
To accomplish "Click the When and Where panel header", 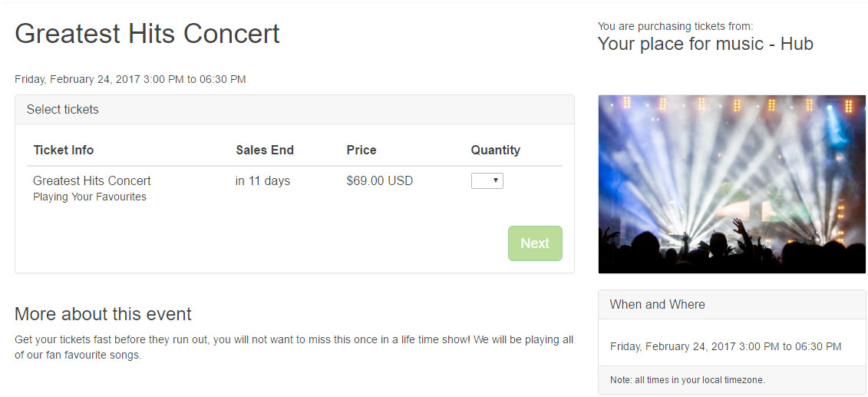I will pyautogui.click(x=657, y=304).
